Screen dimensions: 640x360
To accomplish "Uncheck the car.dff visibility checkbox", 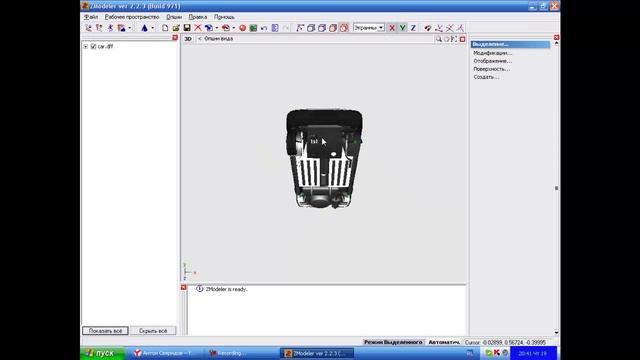I will tap(93, 47).
